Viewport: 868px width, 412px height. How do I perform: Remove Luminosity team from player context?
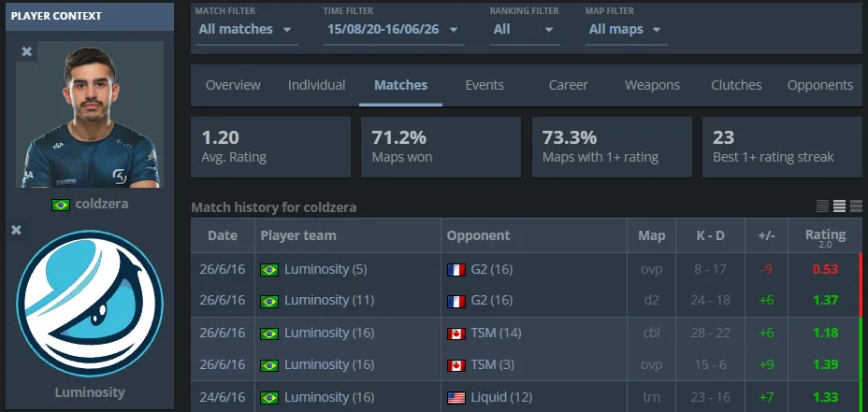point(17,230)
